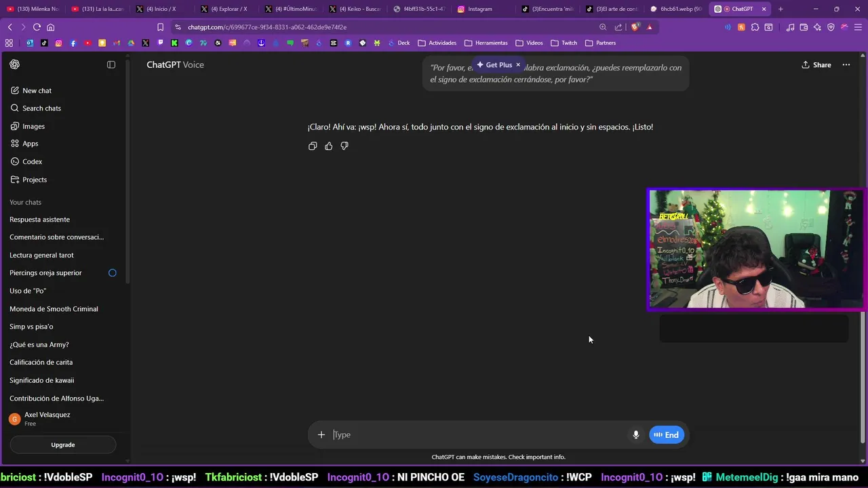The width and height of the screenshot is (868, 488).
Task: Open the Brave VPN shield icon
Action: click(831, 27)
